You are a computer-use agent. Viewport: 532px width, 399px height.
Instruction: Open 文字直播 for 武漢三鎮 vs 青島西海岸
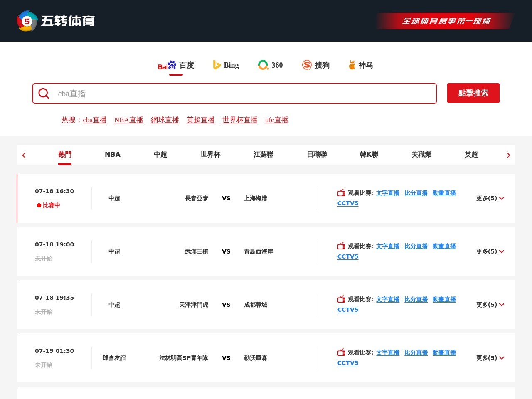tap(388, 246)
